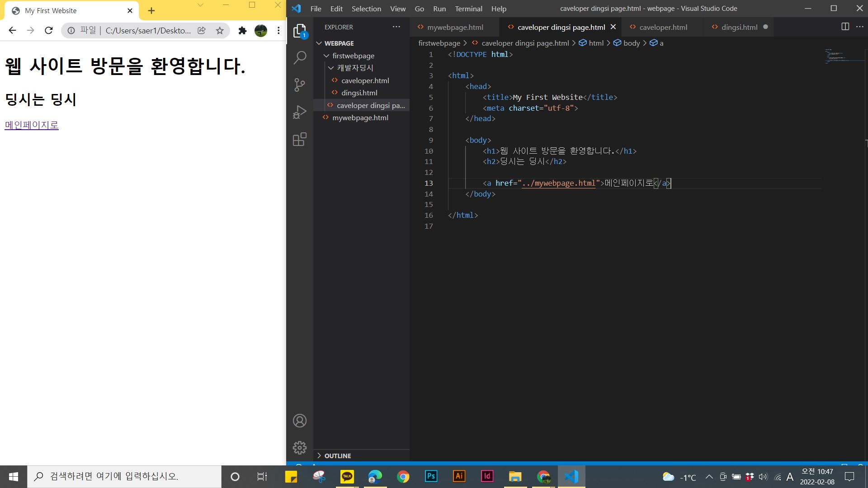Switch to the mywebpage.html editor tab
The image size is (868, 488).
[x=455, y=27]
